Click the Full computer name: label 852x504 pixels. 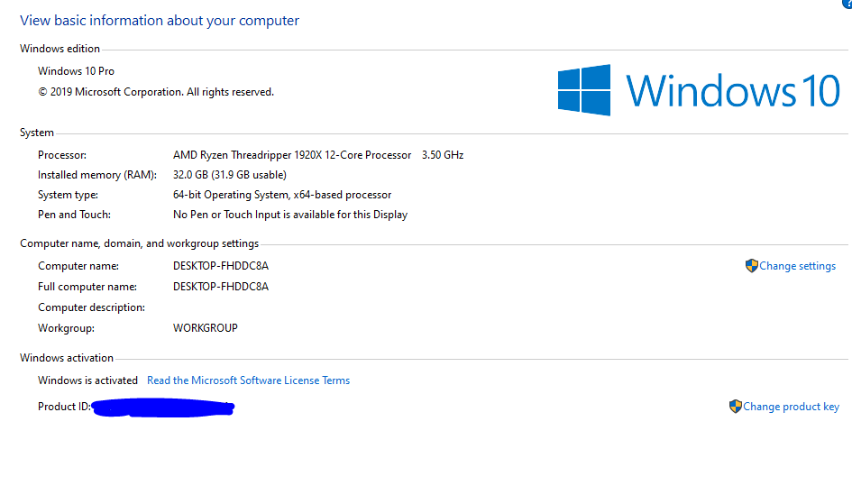pyautogui.click(x=87, y=287)
